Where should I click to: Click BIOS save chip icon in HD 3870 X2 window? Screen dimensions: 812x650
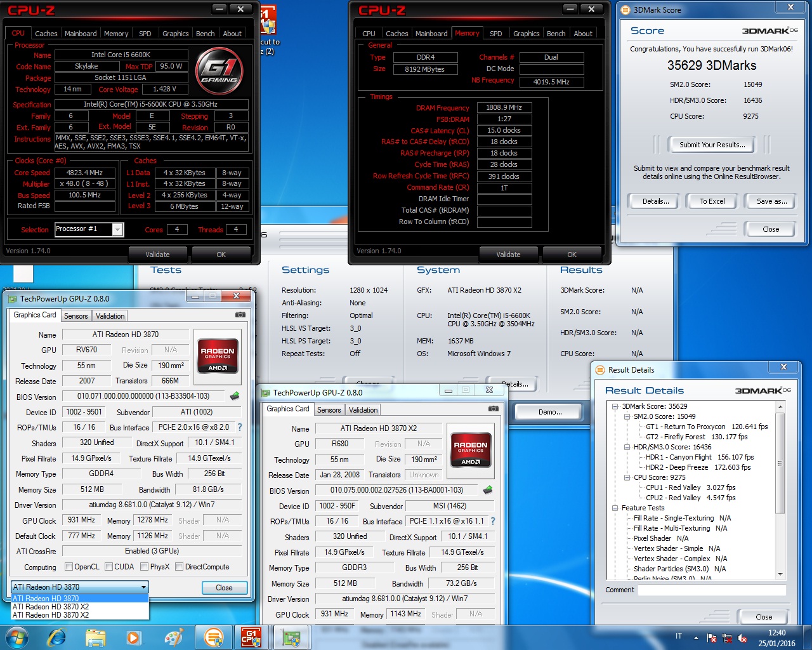[488, 490]
